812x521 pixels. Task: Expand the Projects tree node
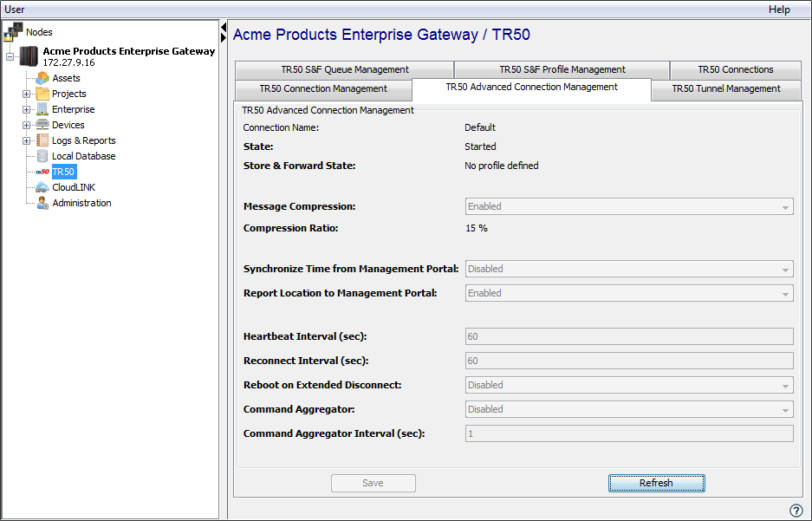26,94
